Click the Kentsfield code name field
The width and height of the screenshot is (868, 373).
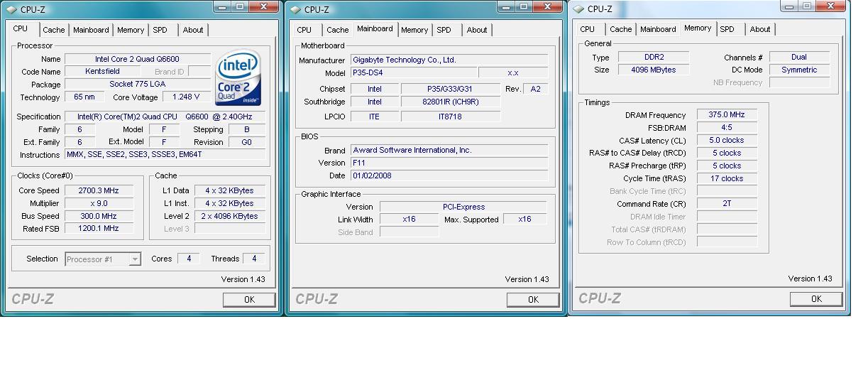tap(102, 72)
